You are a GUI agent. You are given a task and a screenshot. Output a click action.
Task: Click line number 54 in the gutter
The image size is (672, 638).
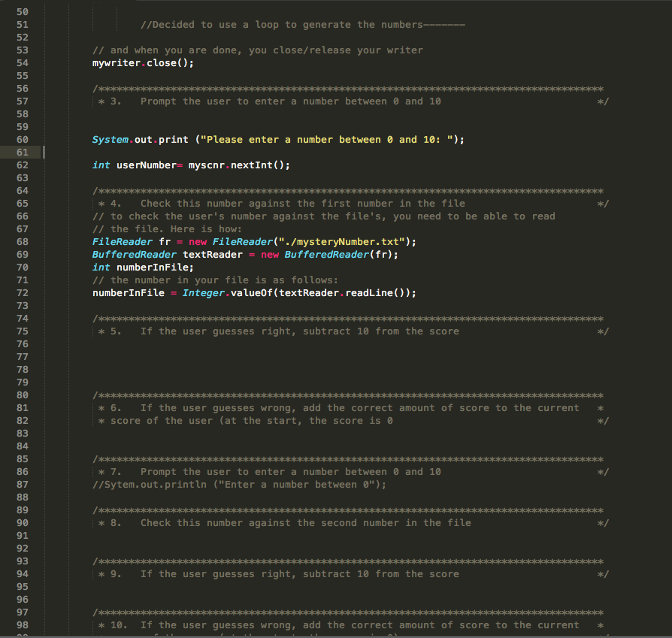point(23,63)
